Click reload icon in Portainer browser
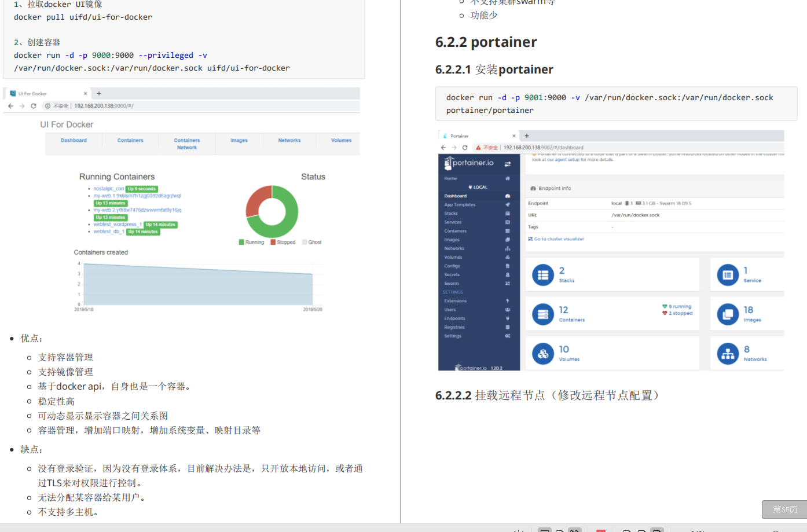807x532 pixels. [465, 148]
